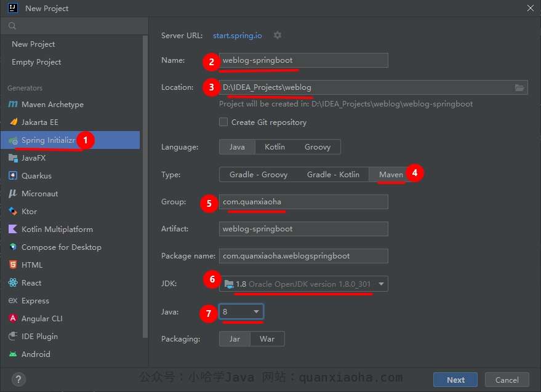
Task: Click the project Name input field
Action: 303,60
